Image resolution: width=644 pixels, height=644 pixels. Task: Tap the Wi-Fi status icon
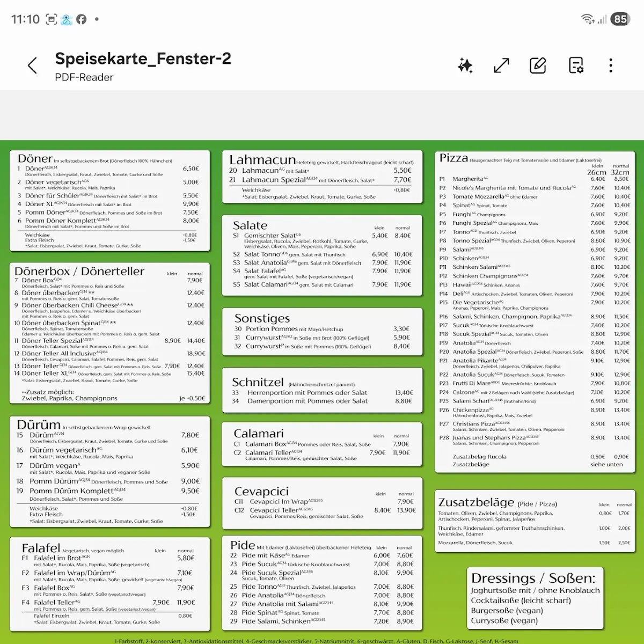pyautogui.click(x=588, y=19)
